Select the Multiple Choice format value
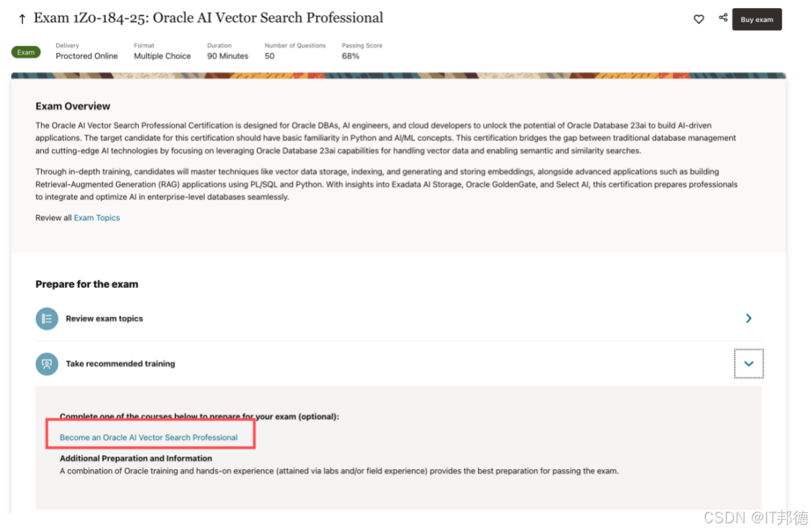This screenshot has width=811, height=532. click(162, 56)
